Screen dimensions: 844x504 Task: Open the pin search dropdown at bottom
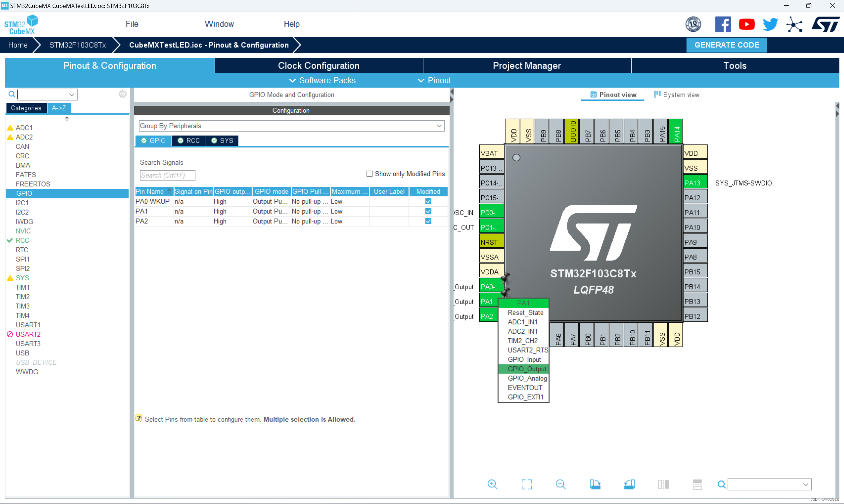click(805, 484)
